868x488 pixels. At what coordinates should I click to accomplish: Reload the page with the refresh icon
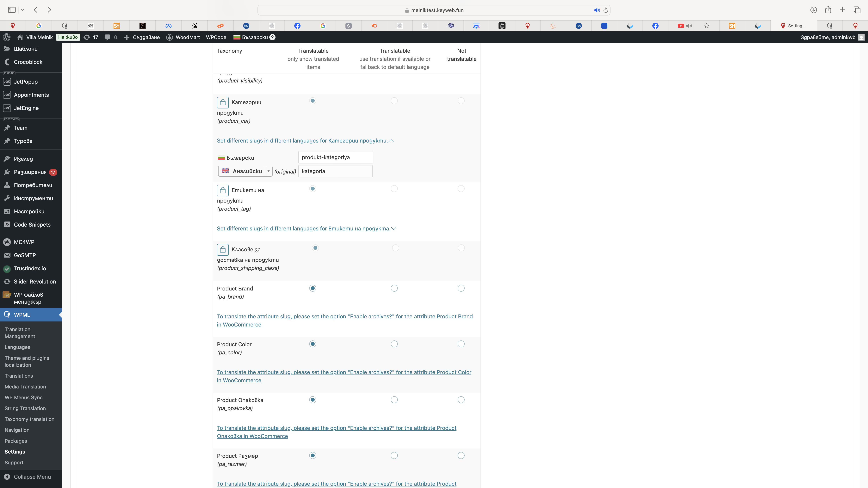click(605, 10)
